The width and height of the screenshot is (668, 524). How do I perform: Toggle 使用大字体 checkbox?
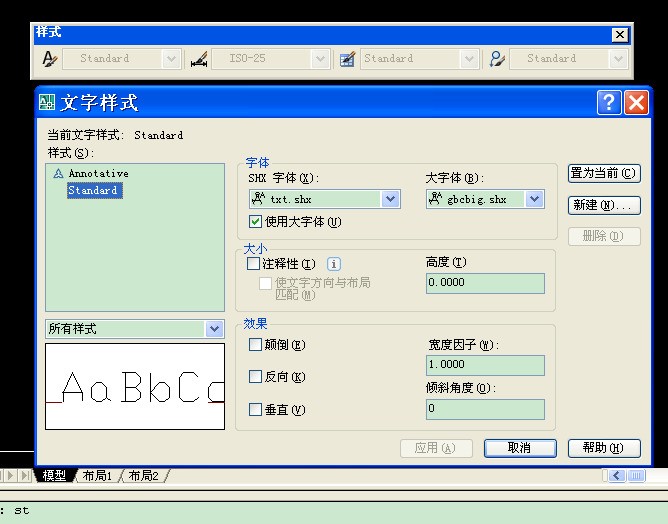pyautogui.click(x=255, y=222)
